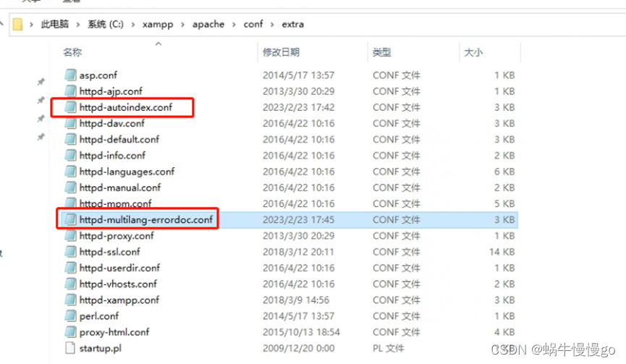626x364 pixels.
Task: Expand the chevron after 系统 (C:)
Action: point(133,25)
